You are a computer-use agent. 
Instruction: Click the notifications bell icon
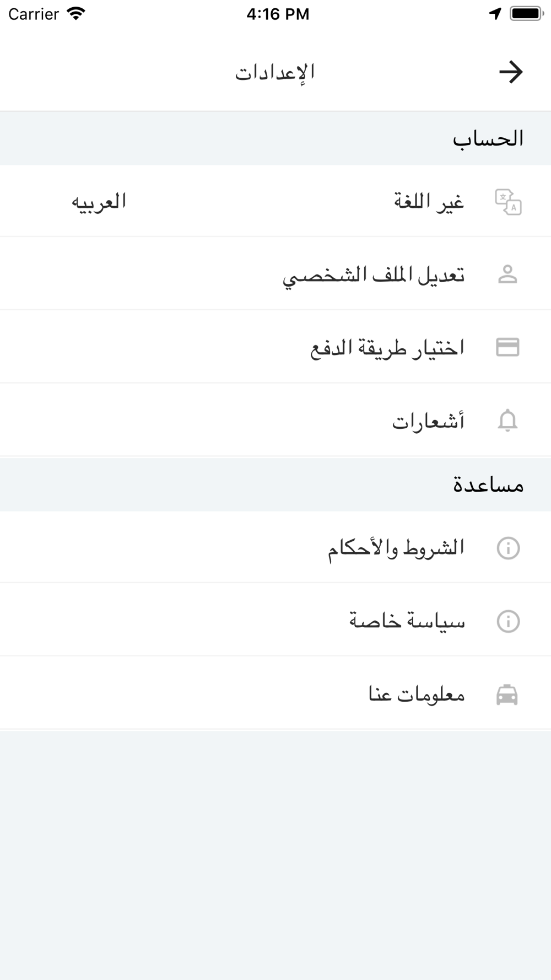tap(507, 421)
